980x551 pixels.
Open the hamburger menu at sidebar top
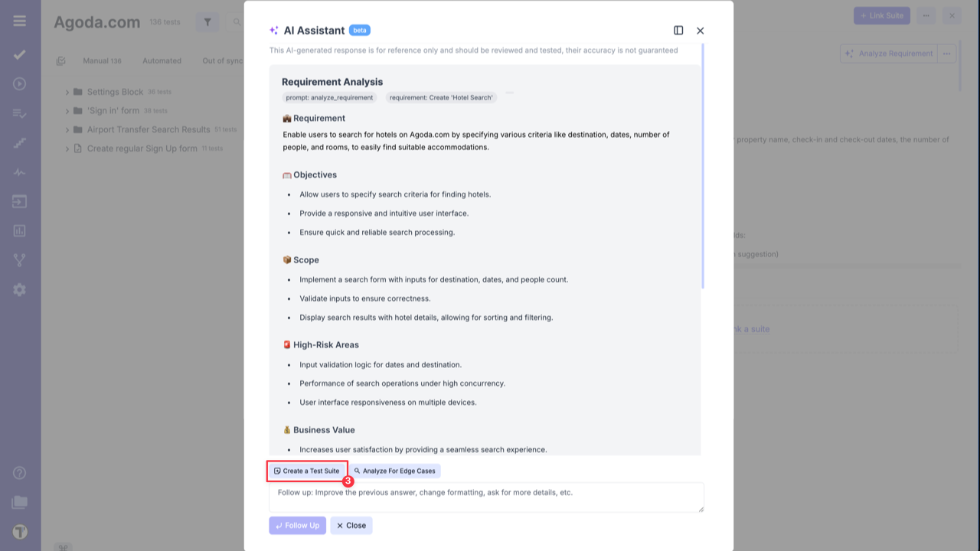[x=20, y=20]
